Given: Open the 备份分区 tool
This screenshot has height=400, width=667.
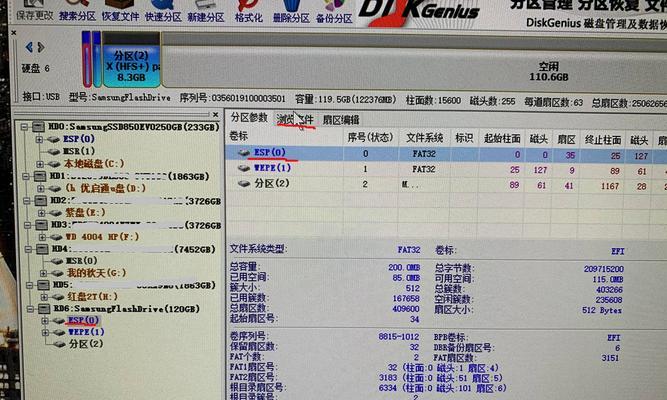Looking at the screenshot, I should [x=334, y=13].
